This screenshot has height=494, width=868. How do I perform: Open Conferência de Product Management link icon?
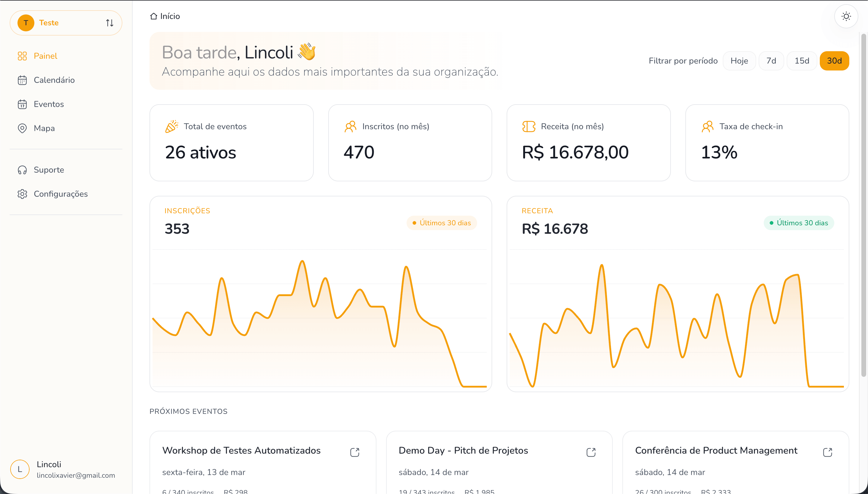[x=827, y=452]
